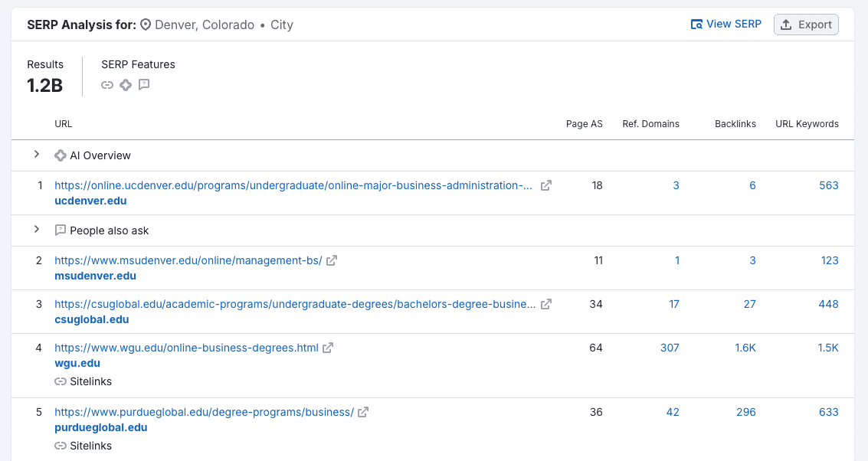Expand the People also ask section
This screenshot has width=868, height=461.
coord(37,230)
